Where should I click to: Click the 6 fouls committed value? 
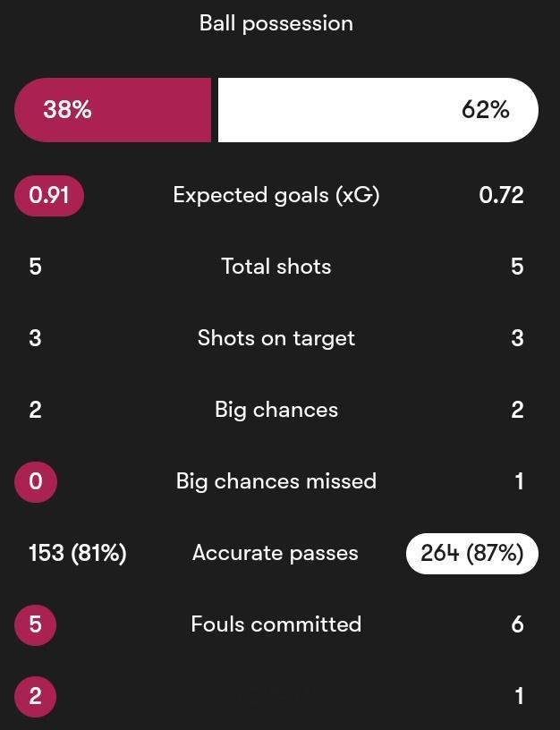click(x=518, y=624)
